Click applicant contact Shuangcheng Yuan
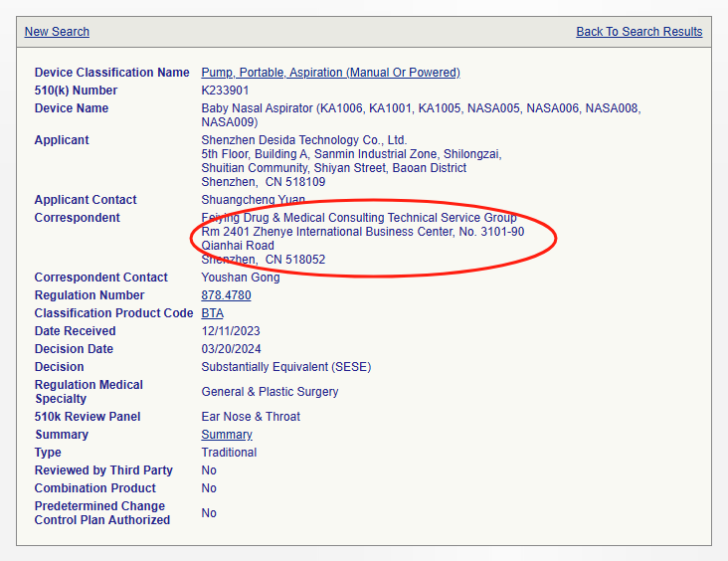The height and width of the screenshot is (561, 728). [x=253, y=200]
